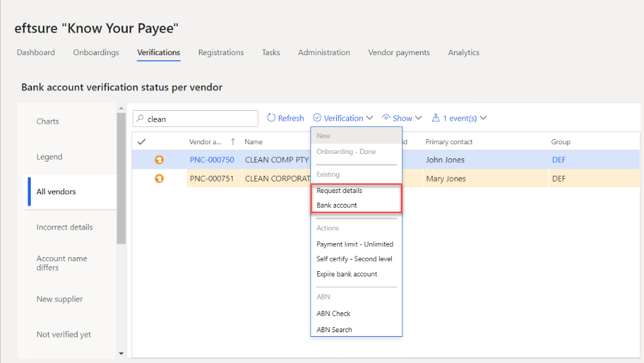This screenshot has width=644, height=363.
Task: Click orange status icon for PNC-000750
Action: coord(159,160)
